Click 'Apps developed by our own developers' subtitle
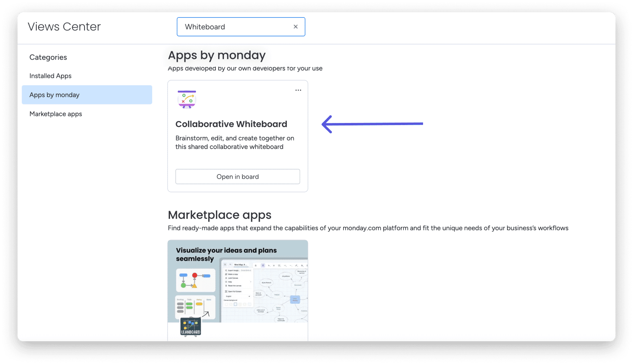The width and height of the screenshot is (633, 364). pyautogui.click(x=245, y=68)
